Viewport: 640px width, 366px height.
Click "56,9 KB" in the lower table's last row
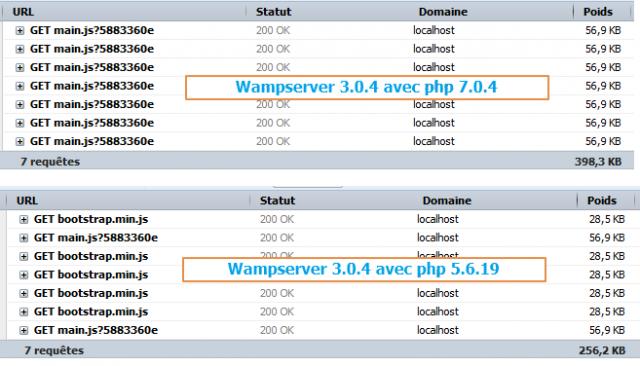point(607,330)
